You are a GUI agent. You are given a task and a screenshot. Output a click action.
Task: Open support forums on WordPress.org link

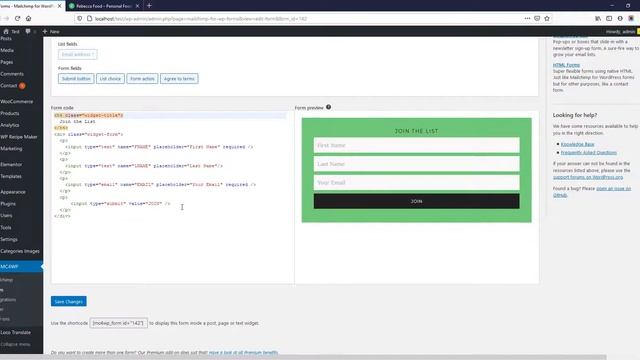(x=588, y=177)
